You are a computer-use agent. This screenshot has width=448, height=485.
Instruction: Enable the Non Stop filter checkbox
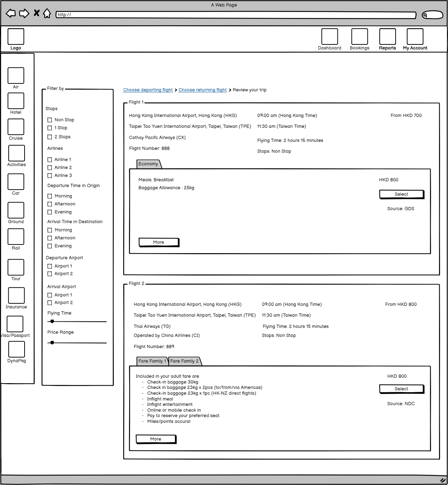tap(50, 120)
